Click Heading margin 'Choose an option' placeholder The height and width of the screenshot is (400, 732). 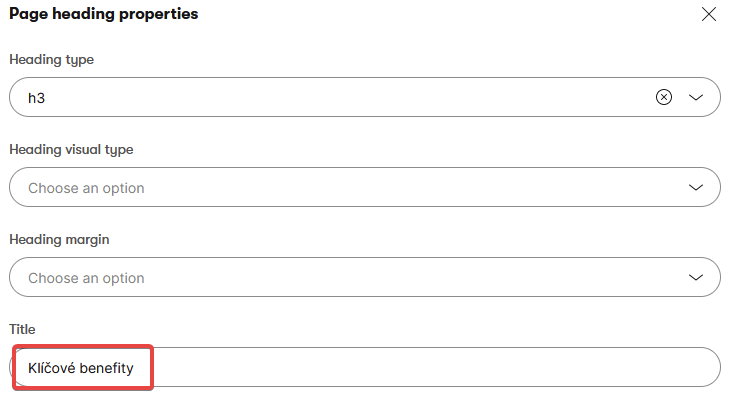[86, 278]
